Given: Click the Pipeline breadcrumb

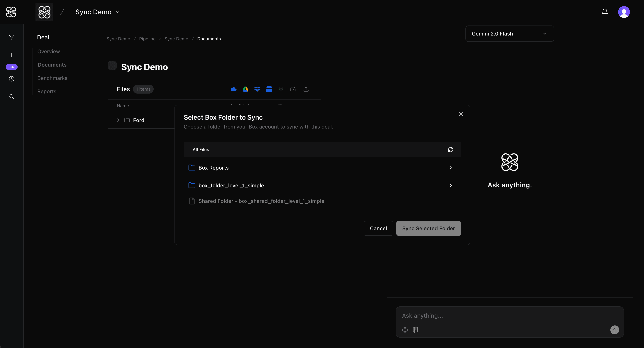Looking at the screenshot, I should [147, 39].
